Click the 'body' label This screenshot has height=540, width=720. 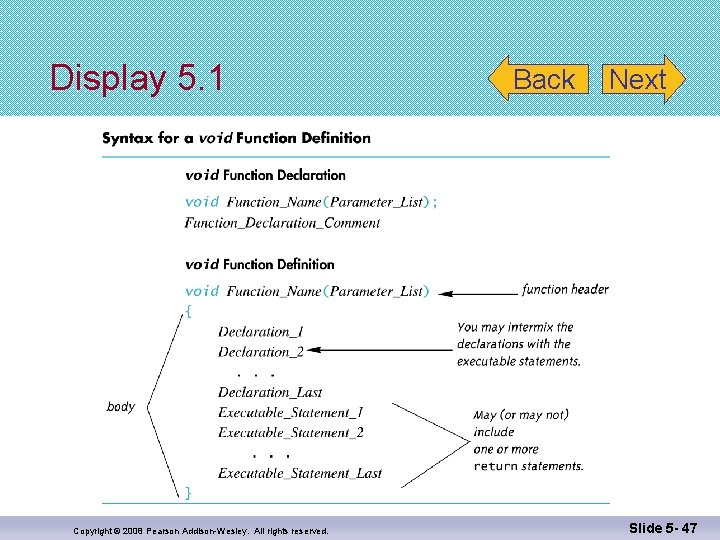121,407
